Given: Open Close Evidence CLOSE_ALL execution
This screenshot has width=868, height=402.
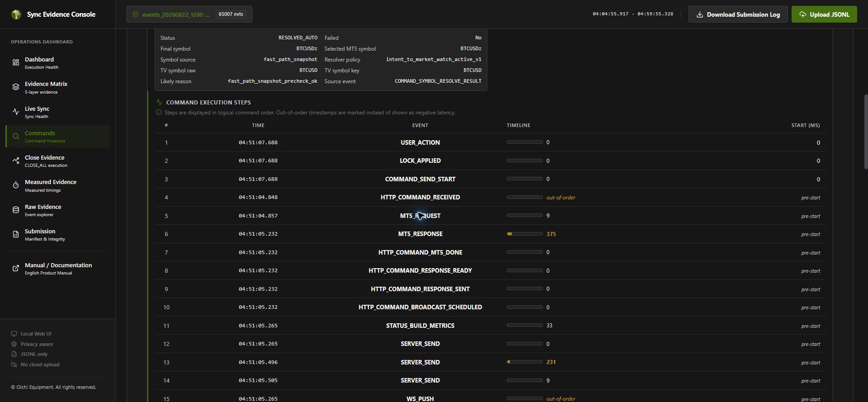Looking at the screenshot, I should click(x=58, y=161).
